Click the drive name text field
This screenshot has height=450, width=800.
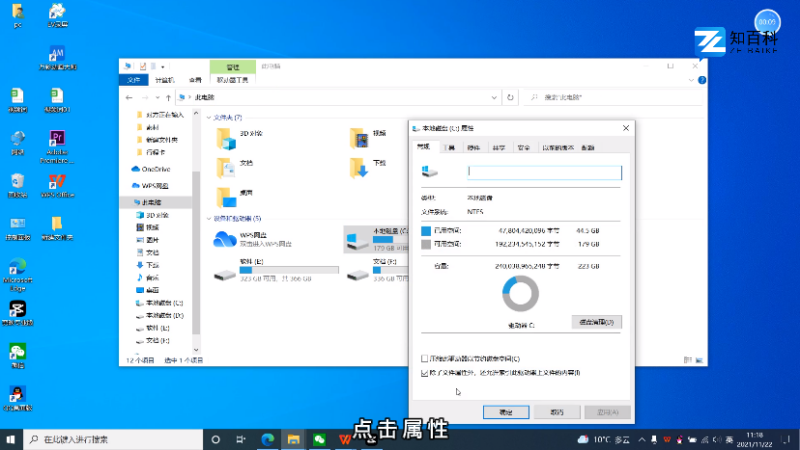point(545,172)
